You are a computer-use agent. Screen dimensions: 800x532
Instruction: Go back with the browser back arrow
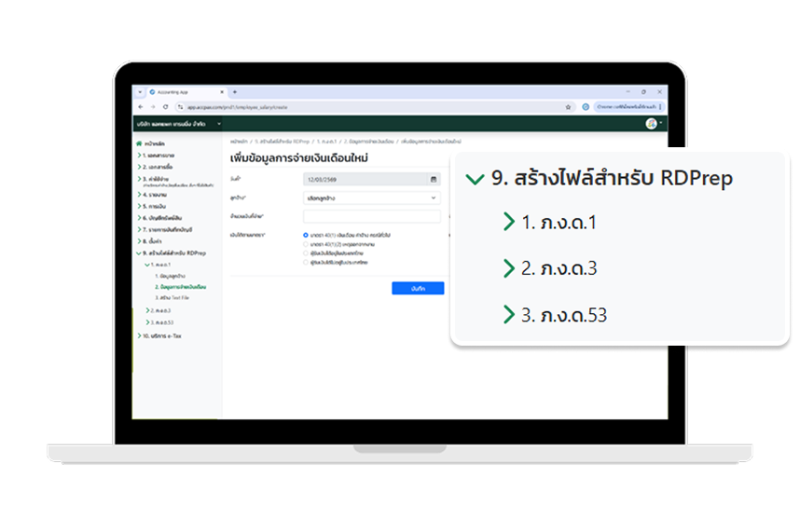[141, 107]
